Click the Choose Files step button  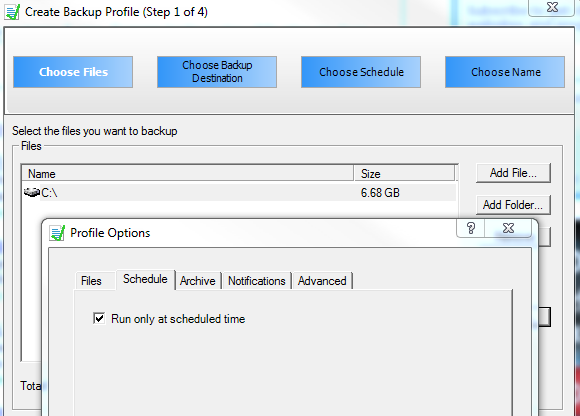click(73, 72)
